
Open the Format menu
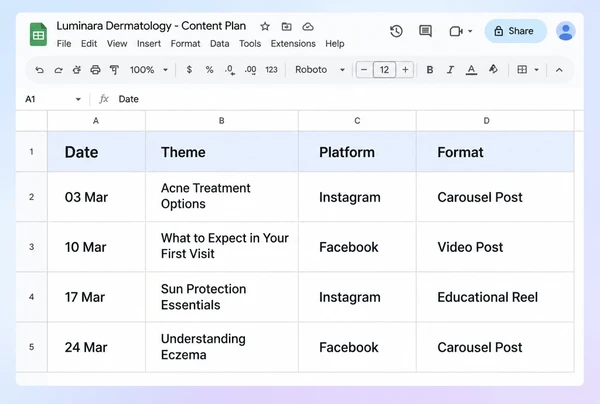pyautogui.click(x=185, y=44)
